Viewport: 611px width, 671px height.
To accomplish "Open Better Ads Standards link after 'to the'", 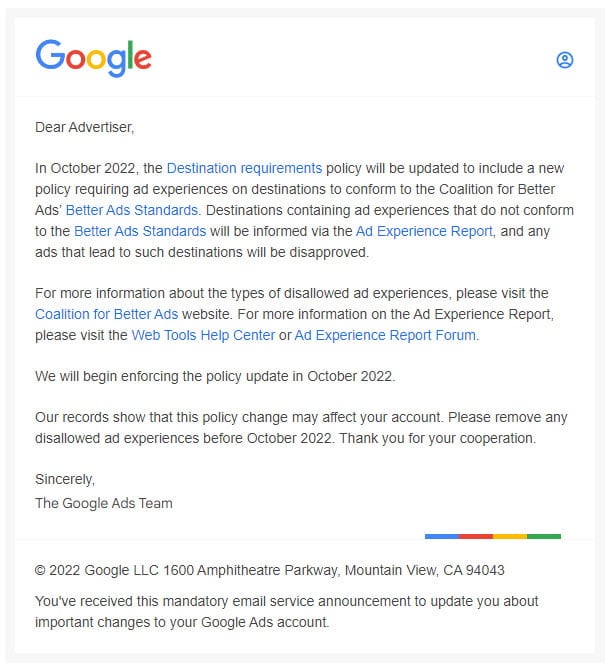I will click(140, 231).
